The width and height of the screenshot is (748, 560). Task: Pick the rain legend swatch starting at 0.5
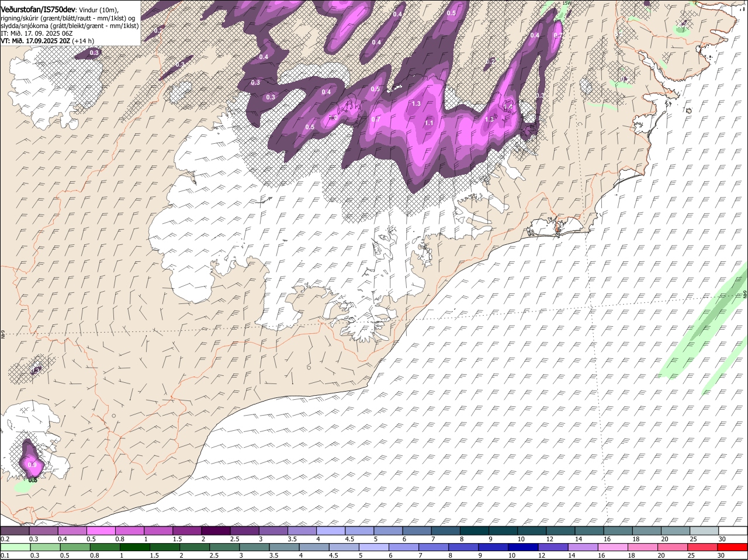(75, 547)
